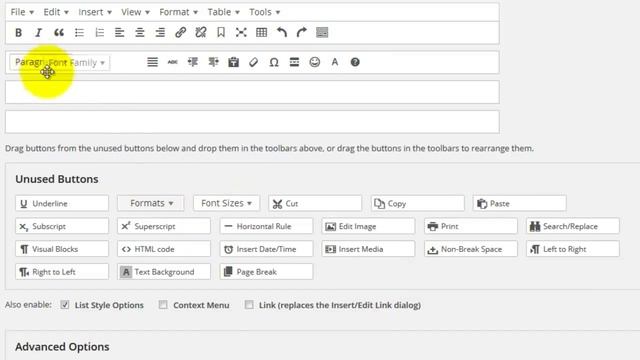Click the Copy unused button
Image resolution: width=640 pixels, height=360 pixels.
pos(418,203)
